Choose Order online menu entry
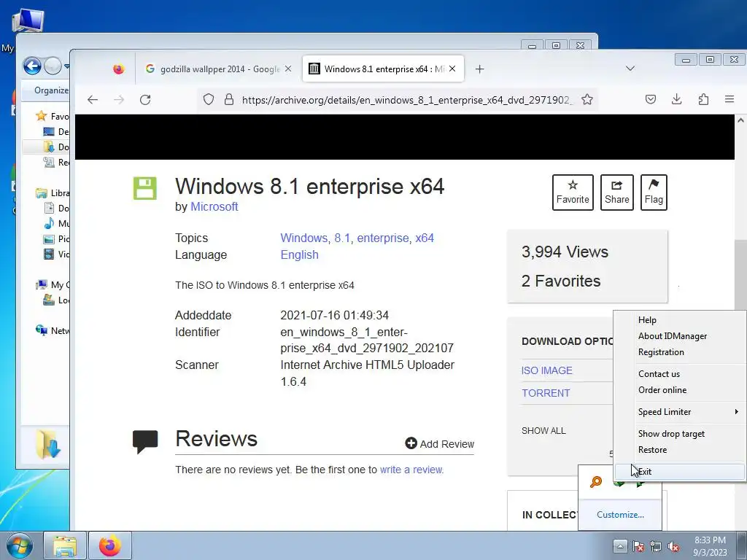 [681, 390]
